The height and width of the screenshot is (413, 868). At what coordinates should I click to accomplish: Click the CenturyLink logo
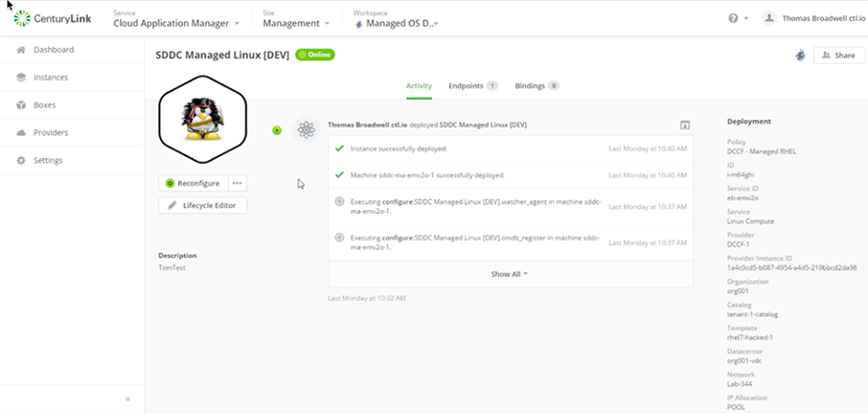click(53, 18)
